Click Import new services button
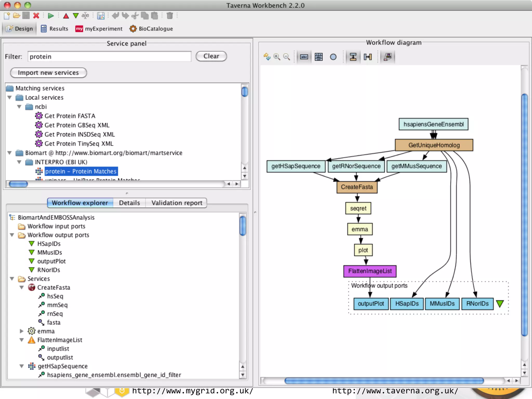Image resolution: width=532 pixels, height=399 pixels. tap(48, 72)
